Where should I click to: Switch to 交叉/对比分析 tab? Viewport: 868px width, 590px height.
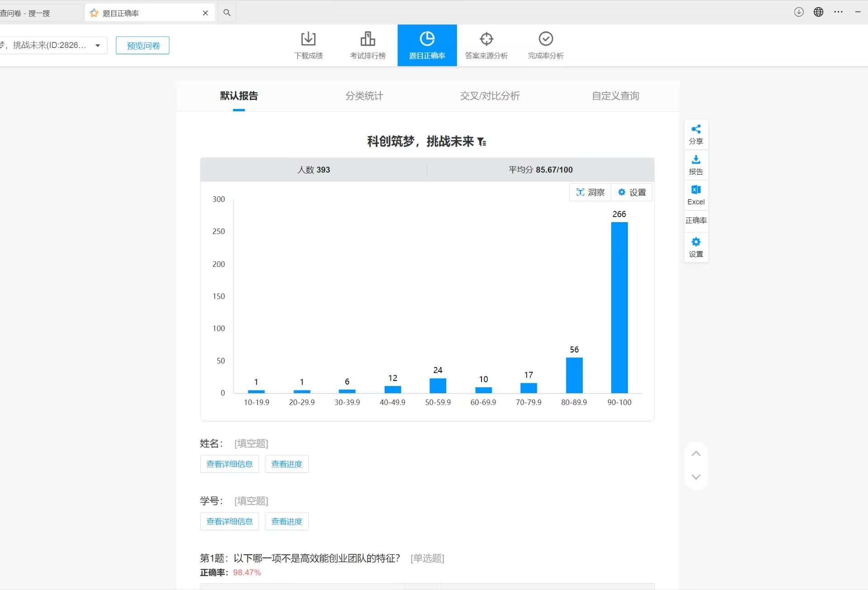tap(490, 96)
